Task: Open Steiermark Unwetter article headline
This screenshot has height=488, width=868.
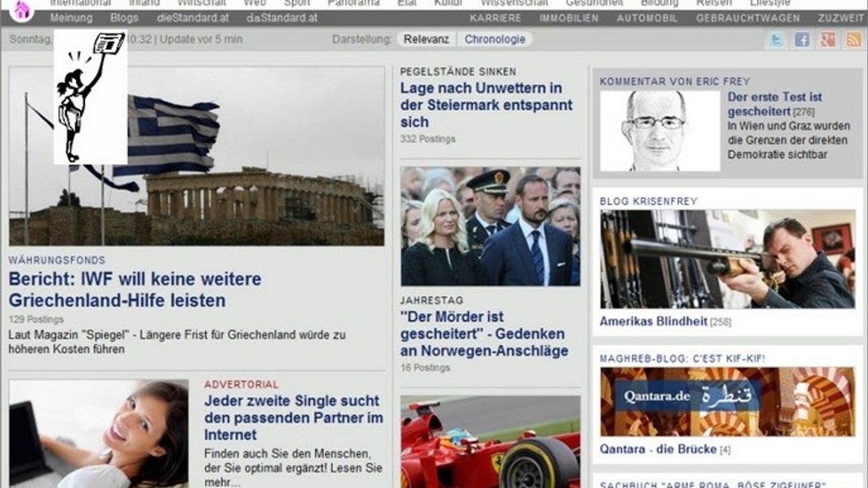Action: 486,105
